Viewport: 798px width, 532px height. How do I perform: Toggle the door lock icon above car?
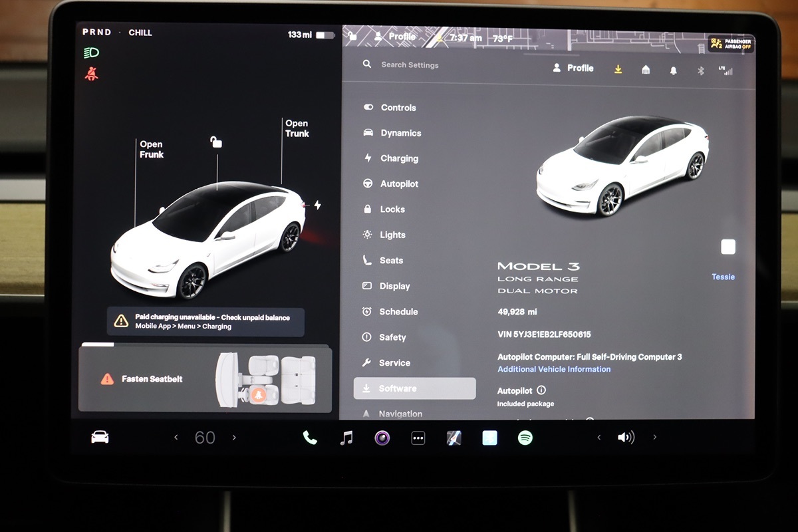coord(216,142)
